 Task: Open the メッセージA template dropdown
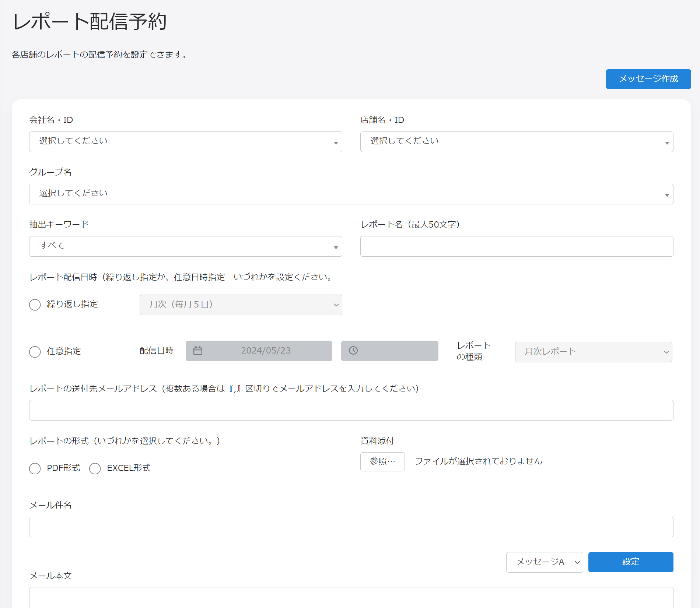pyautogui.click(x=545, y=562)
